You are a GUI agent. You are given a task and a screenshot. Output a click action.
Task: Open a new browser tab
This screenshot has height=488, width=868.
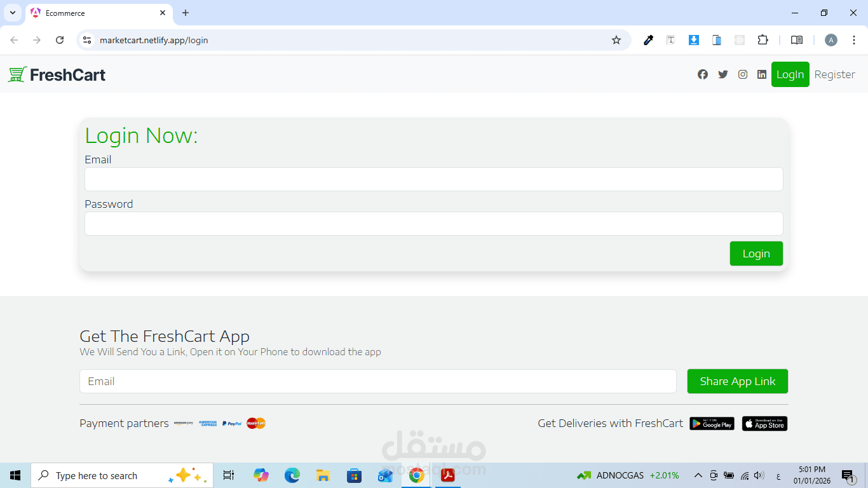pos(186,13)
